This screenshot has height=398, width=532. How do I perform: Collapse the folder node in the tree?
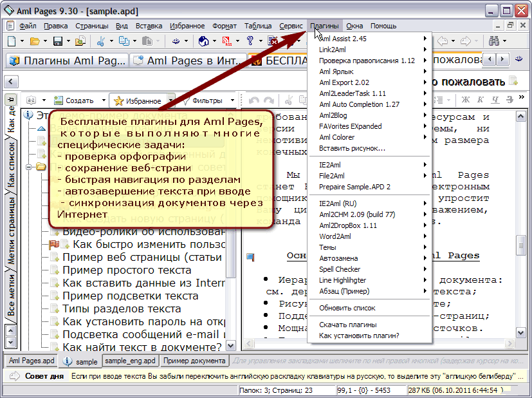pos(29,167)
